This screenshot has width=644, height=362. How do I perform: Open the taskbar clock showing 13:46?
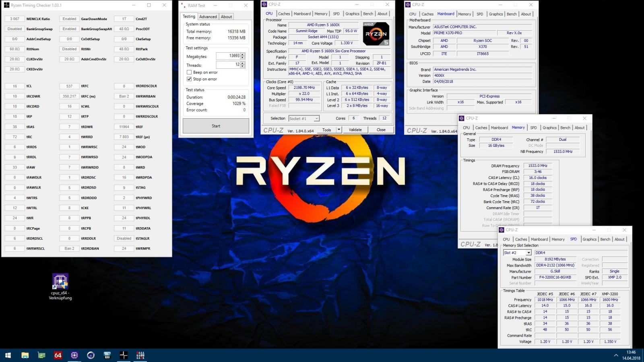631,355
